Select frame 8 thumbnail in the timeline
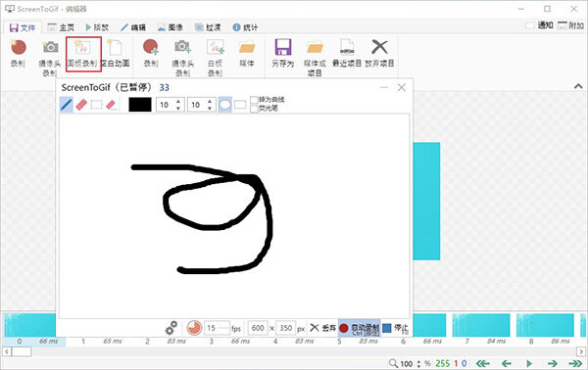This screenshot has height=370, width=588. [545, 325]
